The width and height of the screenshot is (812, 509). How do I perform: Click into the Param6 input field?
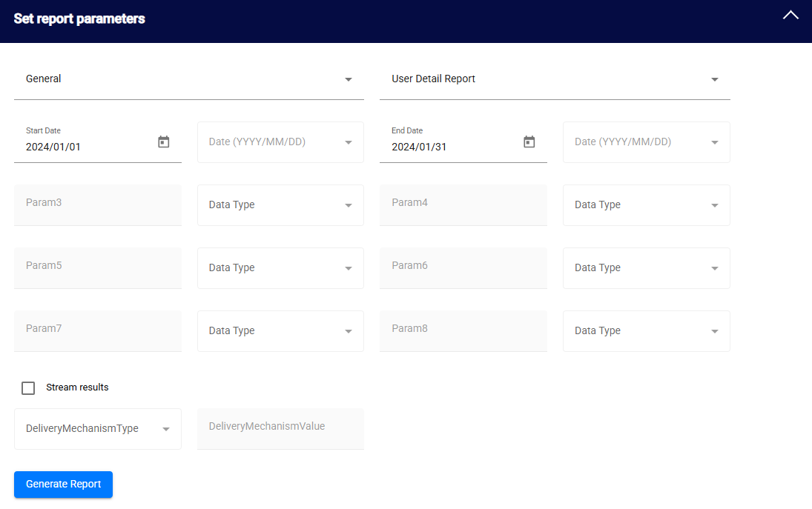coord(463,268)
